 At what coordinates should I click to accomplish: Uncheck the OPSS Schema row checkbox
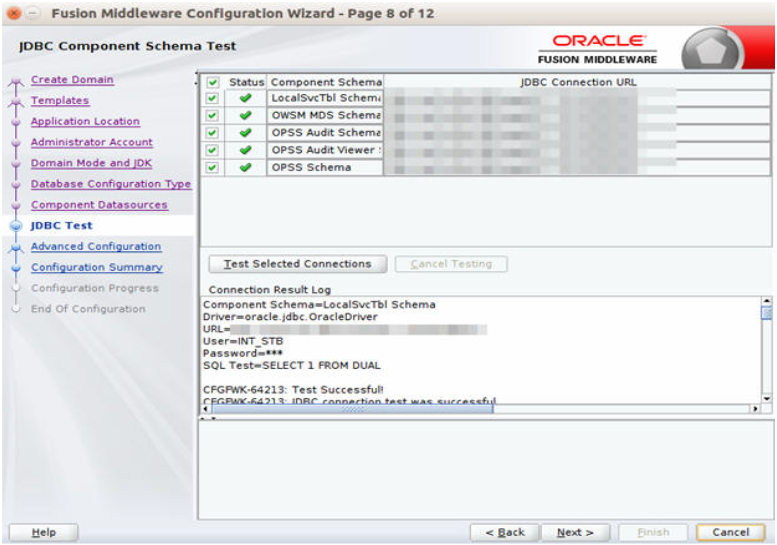[x=213, y=167]
